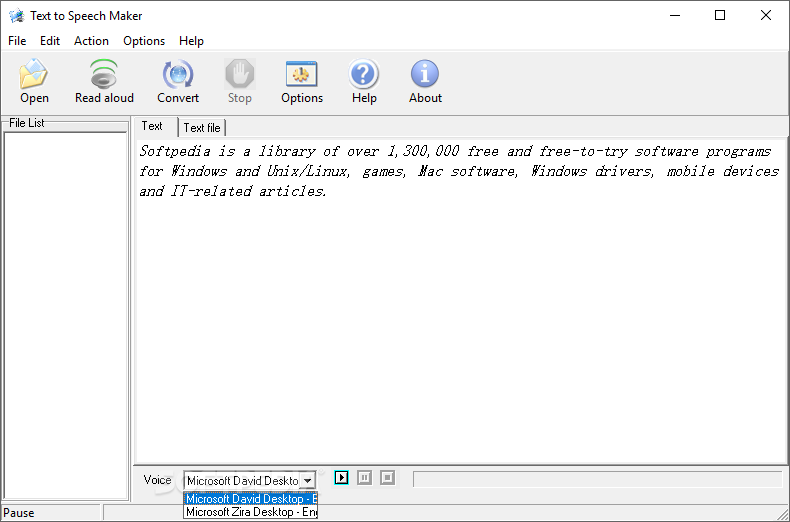Viewport: 790px width, 522px height.
Task: Click the small pause button beside Voice
Action: (x=364, y=477)
